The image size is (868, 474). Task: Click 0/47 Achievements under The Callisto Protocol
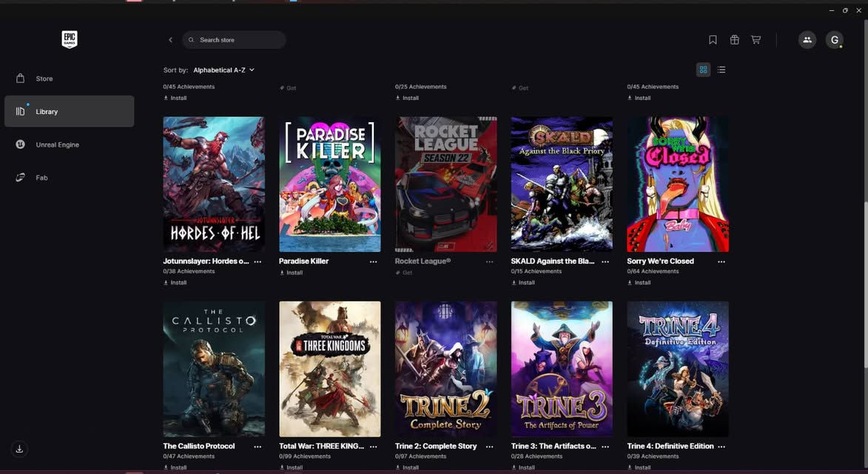(189, 456)
